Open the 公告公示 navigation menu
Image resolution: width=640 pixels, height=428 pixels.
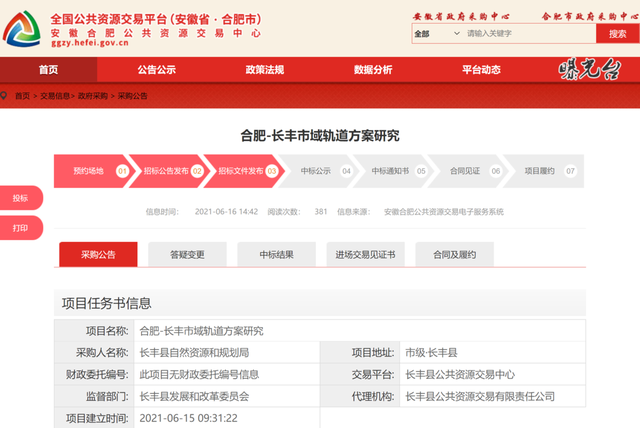click(x=157, y=69)
